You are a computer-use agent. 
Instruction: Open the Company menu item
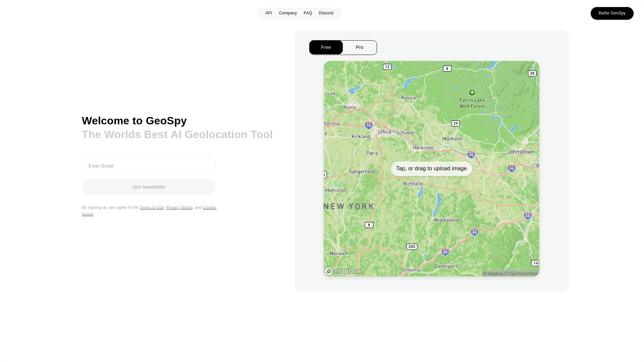[288, 13]
